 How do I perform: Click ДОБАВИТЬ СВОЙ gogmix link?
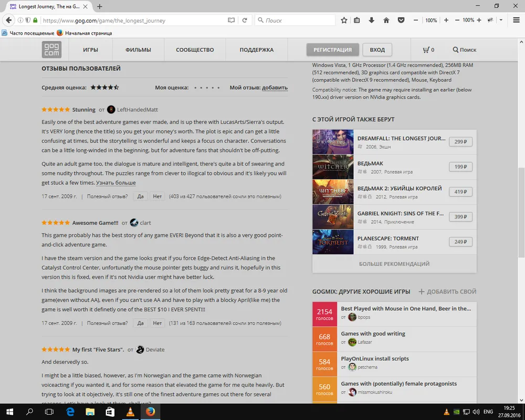[448, 292]
